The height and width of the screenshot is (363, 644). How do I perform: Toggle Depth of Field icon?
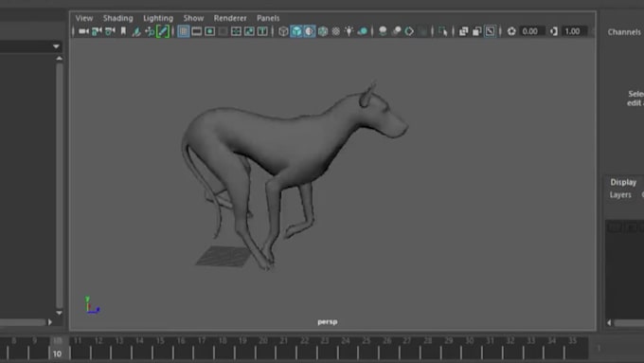pos(422,31)
